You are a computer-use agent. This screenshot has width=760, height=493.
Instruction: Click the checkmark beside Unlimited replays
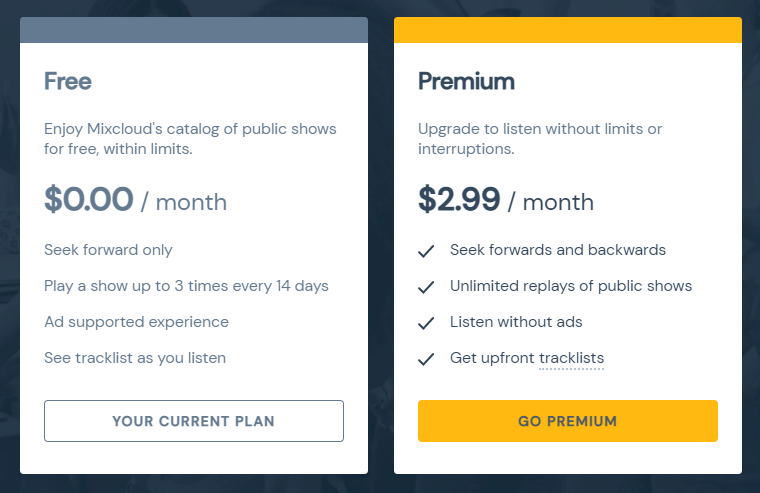(427, 287)
